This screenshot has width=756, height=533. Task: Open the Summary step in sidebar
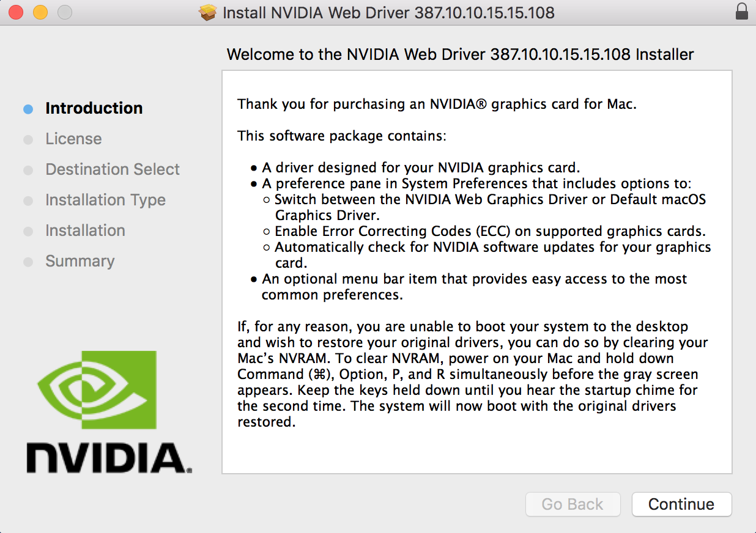pos(80,261)
